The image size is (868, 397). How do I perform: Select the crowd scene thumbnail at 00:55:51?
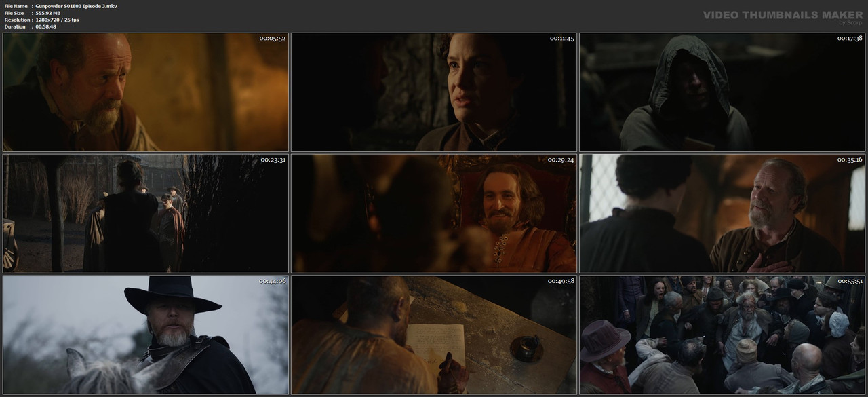point(722,335)
